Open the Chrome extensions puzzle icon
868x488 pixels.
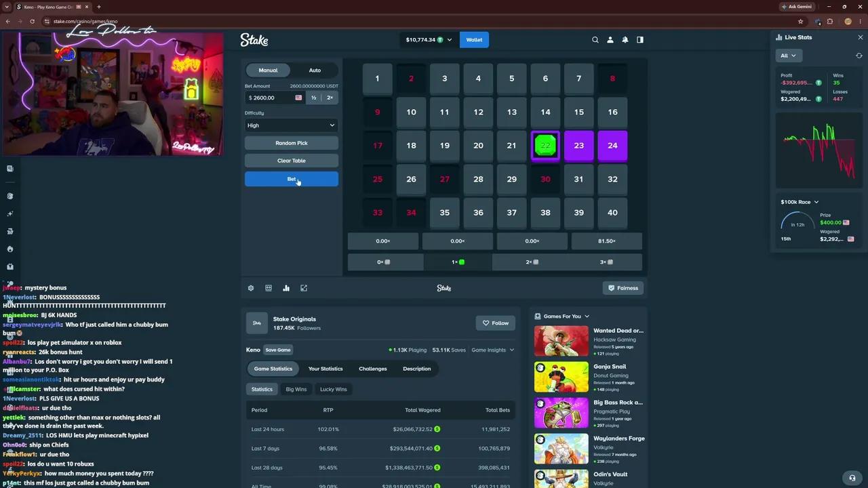[830, 21]
